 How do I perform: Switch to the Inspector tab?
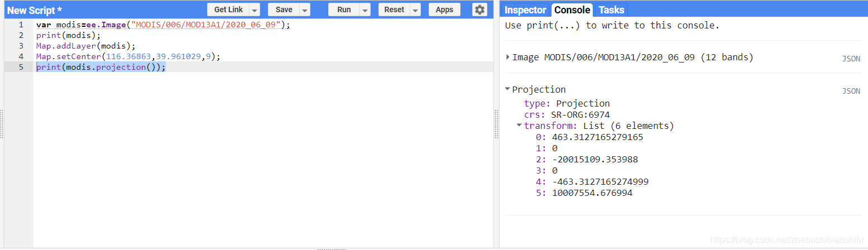[525, 10]
